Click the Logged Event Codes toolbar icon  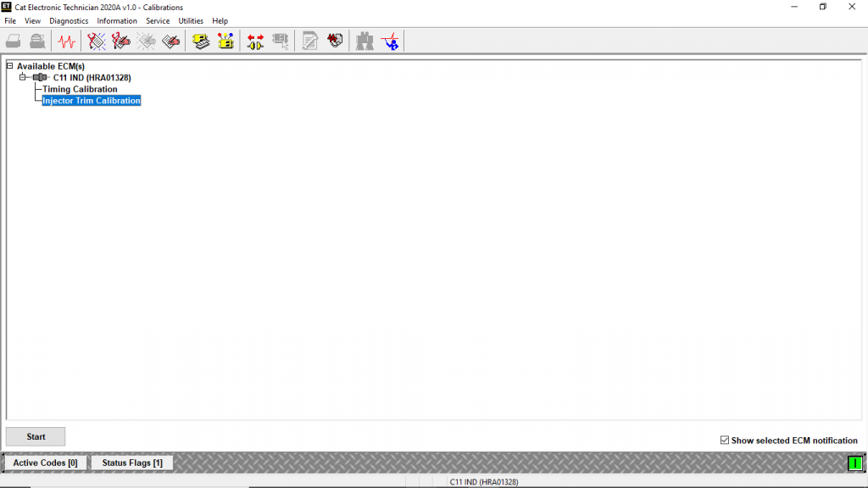(170, 41)
